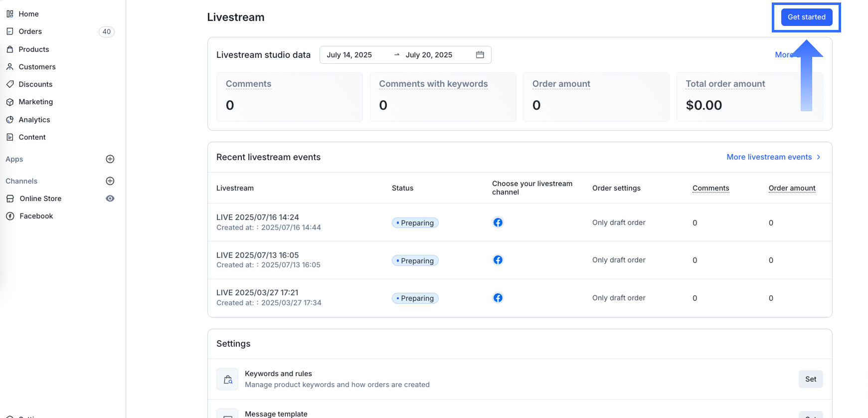Sort by Order amount column header
Screen dimensions: 868x418
(x=791, y=188)
